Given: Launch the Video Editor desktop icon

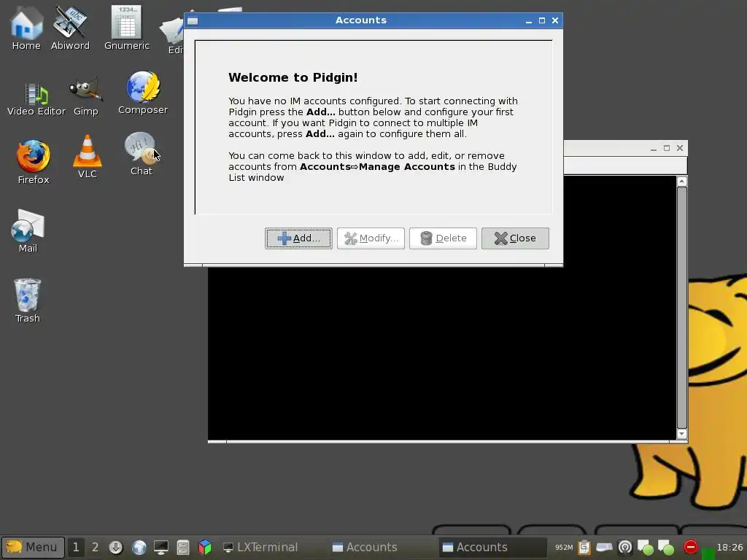Looking at the screenshot, I should (36, 99).
